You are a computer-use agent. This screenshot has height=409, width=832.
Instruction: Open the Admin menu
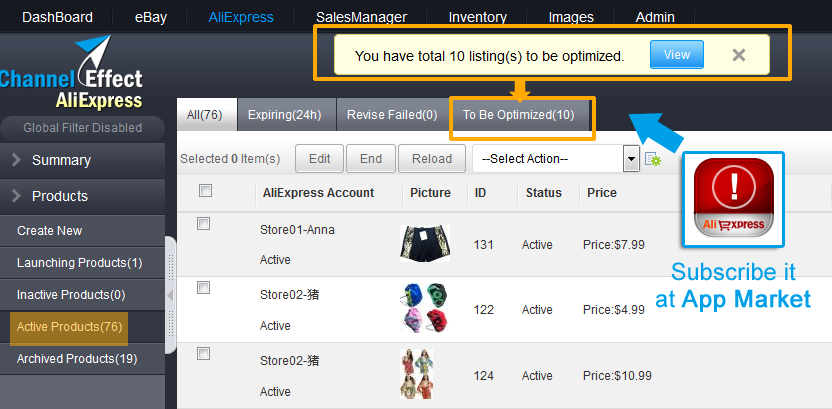[655, 18]
